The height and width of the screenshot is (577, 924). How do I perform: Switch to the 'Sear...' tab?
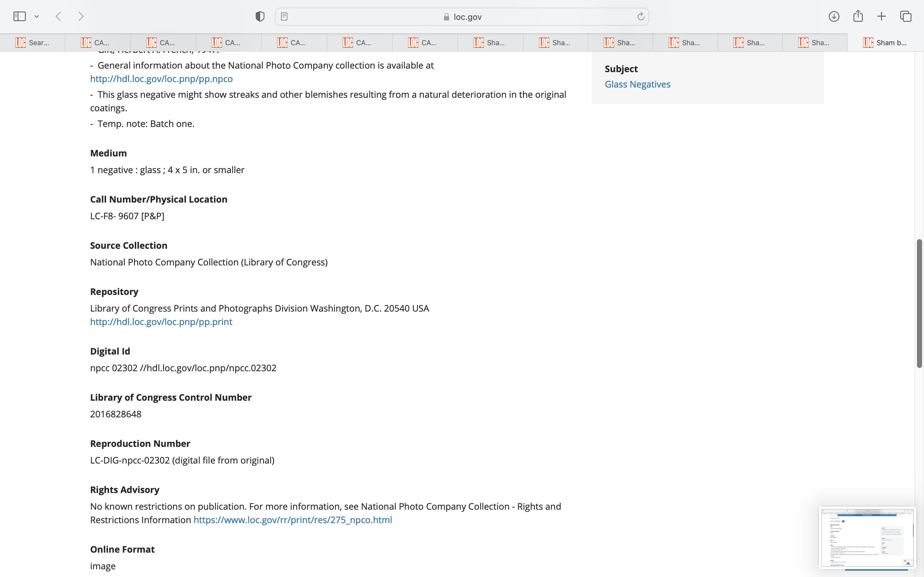pyautogui.click(x=32, y=43)
